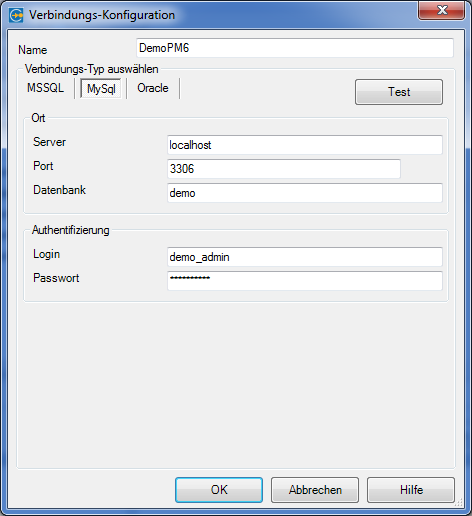Test the connection with the Test button

click(399, 92)
